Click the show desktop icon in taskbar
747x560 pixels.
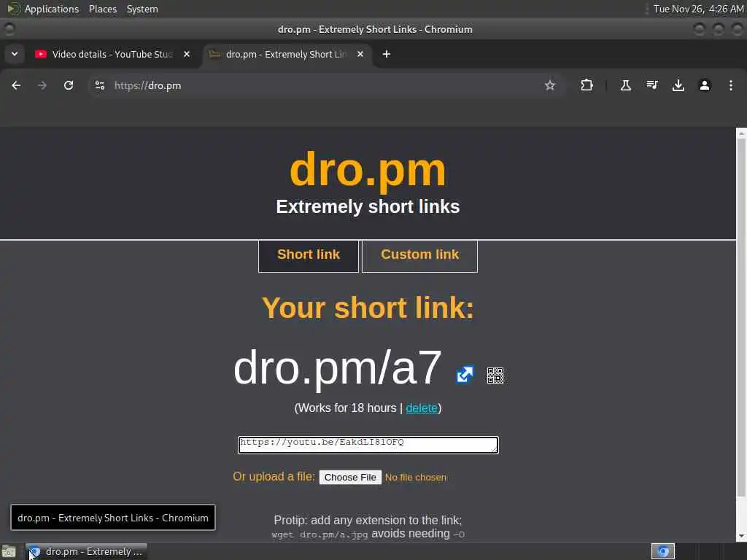(x=9, y=552)
